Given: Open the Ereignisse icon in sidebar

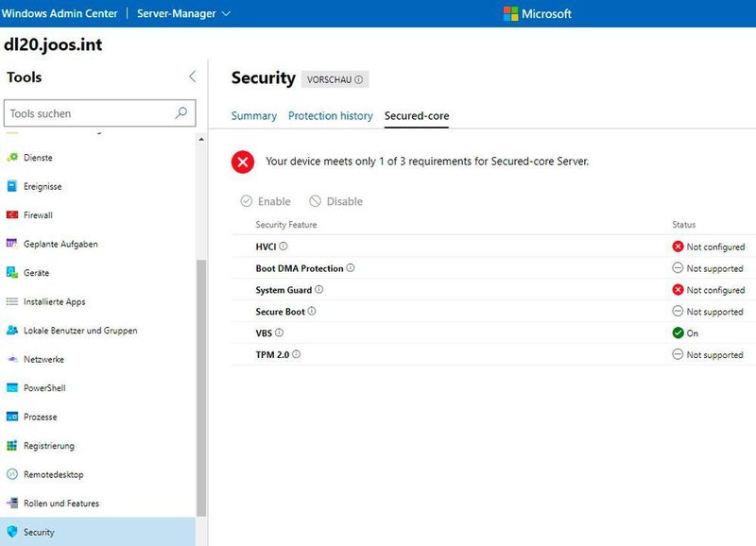Looking at the screenshot, I should 12,186.
